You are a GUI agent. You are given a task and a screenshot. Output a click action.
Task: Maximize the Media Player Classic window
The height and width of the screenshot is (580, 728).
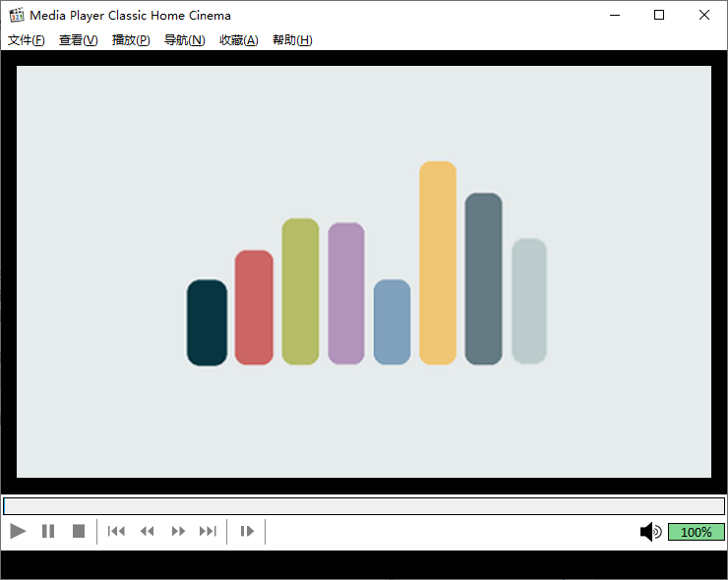659,15
